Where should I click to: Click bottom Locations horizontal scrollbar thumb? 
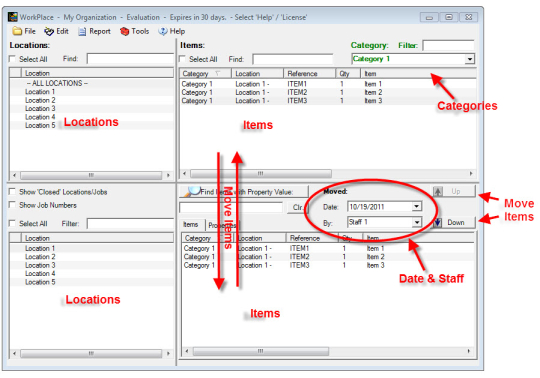coord(91,354)
